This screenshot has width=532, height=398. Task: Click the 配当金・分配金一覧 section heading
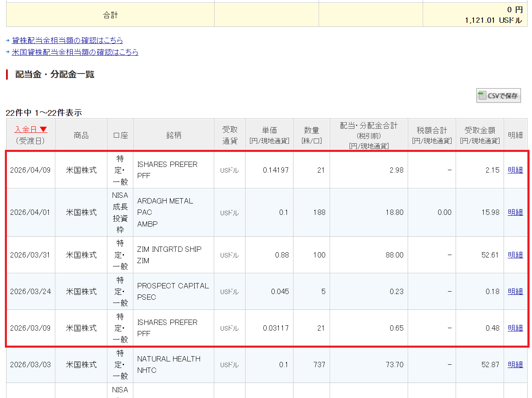(54, 75)
